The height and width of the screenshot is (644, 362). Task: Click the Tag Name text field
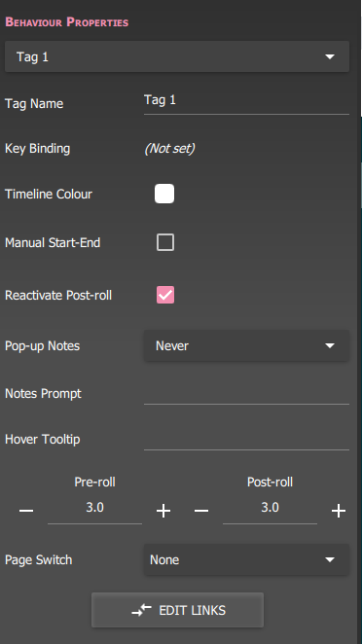246,102
